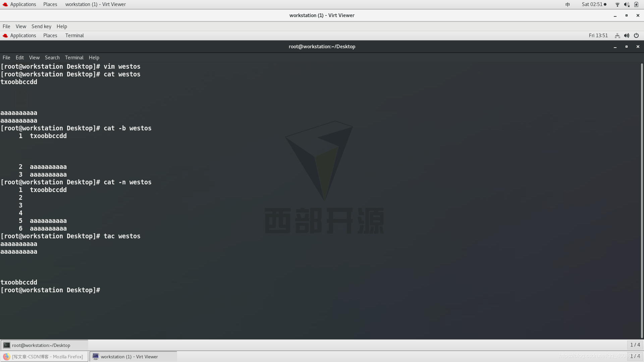Open terminal File menu
644x362 pixels.
tap(6, 58)
